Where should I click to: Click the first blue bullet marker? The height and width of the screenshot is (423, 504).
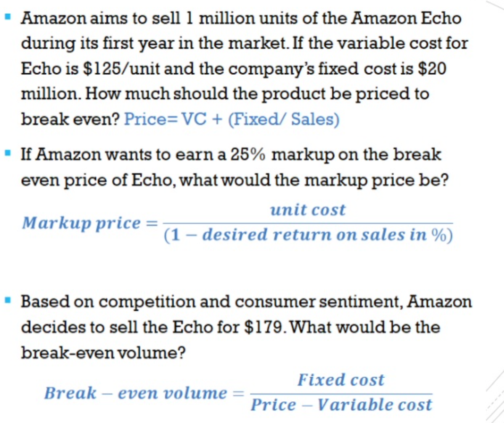click(x=8, y=16)
